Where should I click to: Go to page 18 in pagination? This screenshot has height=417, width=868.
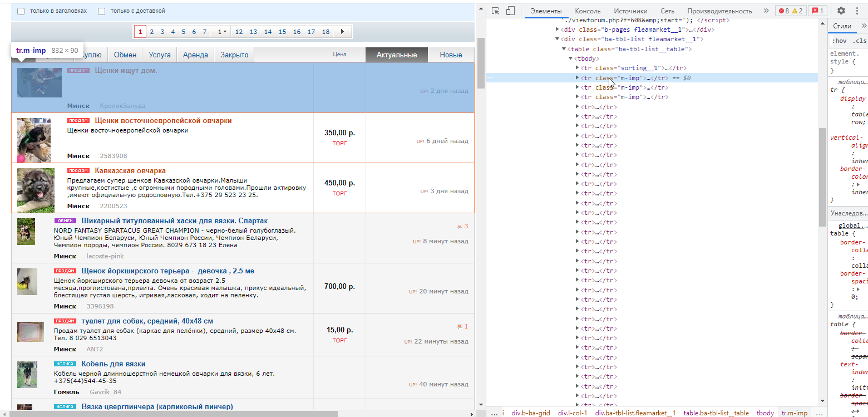click(325, 32)
